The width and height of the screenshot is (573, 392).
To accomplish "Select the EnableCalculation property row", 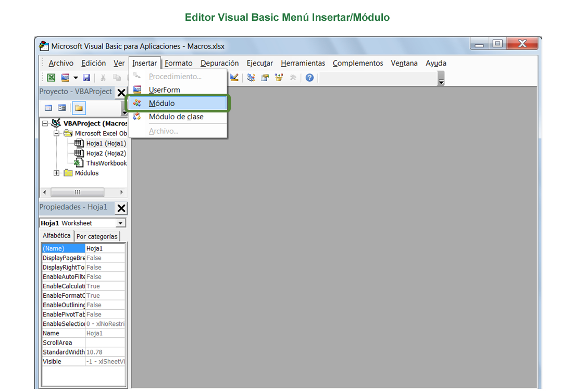I will point(84,286).
